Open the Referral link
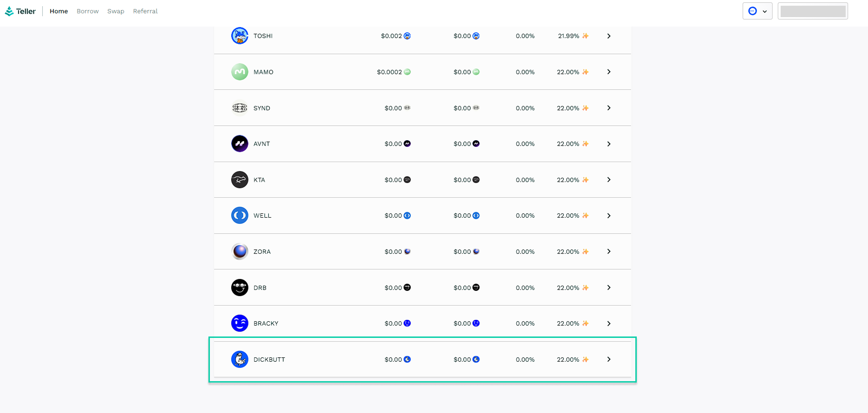 [145, 11]
